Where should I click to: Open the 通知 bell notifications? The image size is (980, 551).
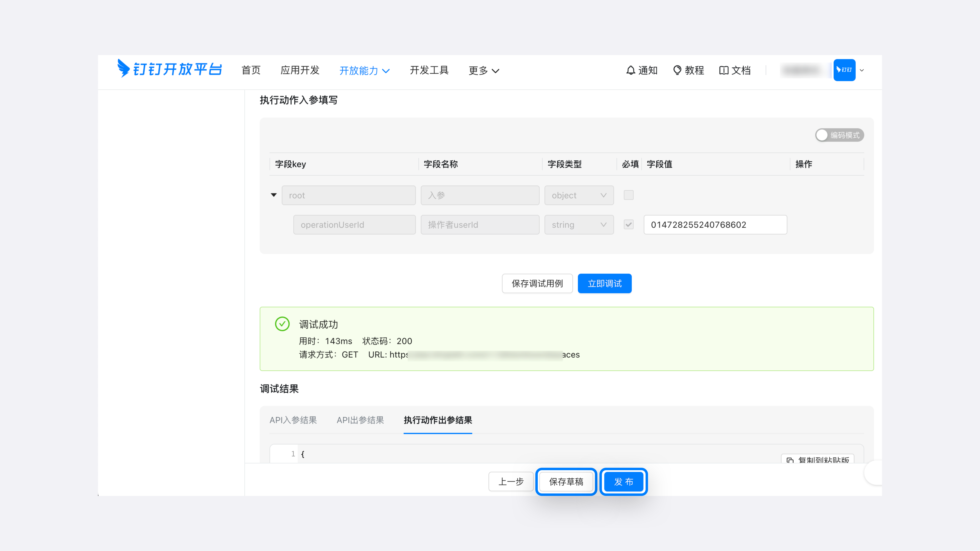click(641, 70)
